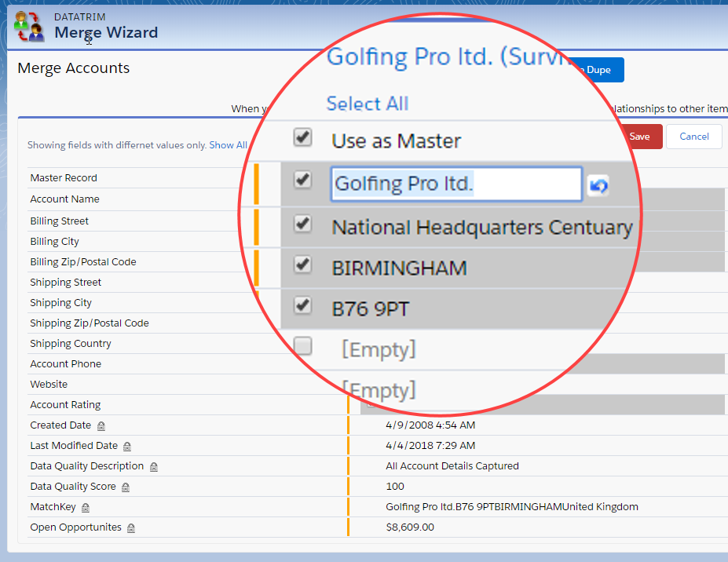
Task: Click the DataTrim Merge Wizard logo icon
Action: coord(29,27)
